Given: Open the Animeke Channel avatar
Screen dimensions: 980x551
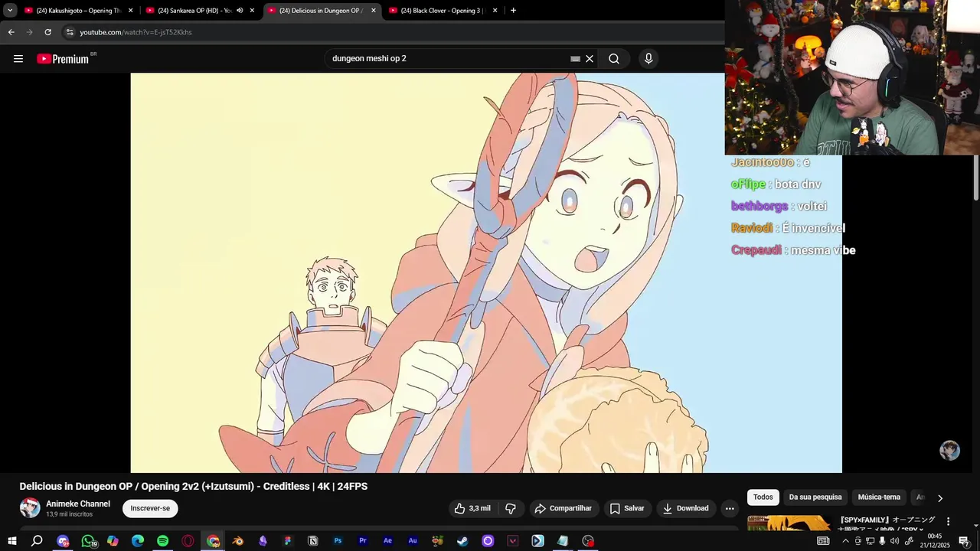Looking at the screenshot, I should point(30,508).
